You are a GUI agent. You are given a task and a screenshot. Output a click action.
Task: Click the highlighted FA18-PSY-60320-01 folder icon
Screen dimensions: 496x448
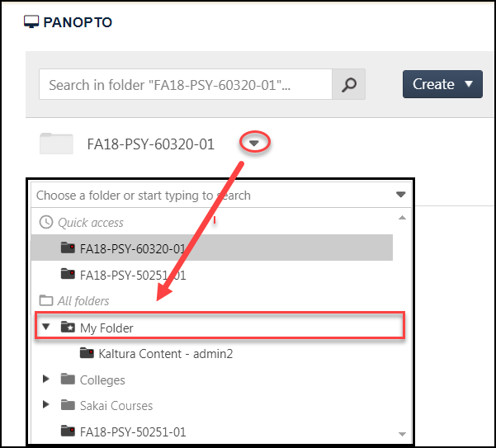[68, 248]
